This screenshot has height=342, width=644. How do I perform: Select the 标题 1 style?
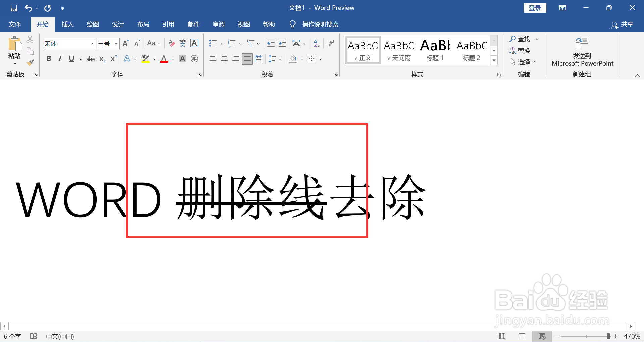435,50
